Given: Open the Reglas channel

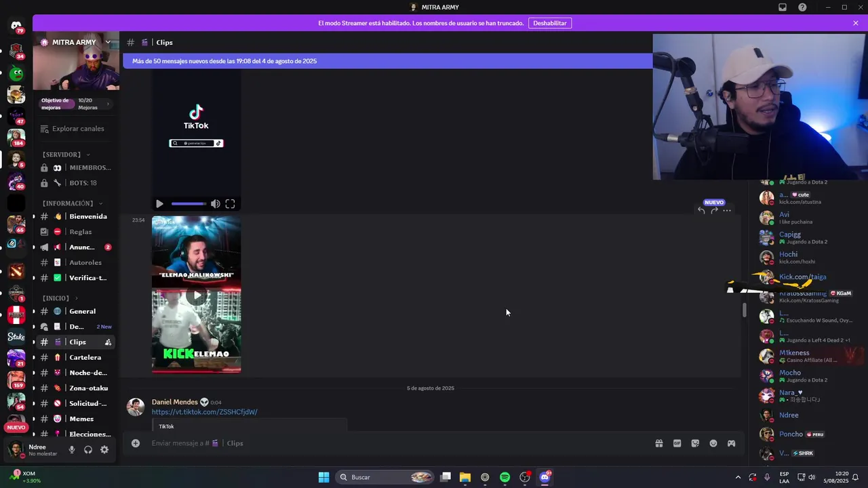Looking at the screenshot, I should click(x=76, y=232).
